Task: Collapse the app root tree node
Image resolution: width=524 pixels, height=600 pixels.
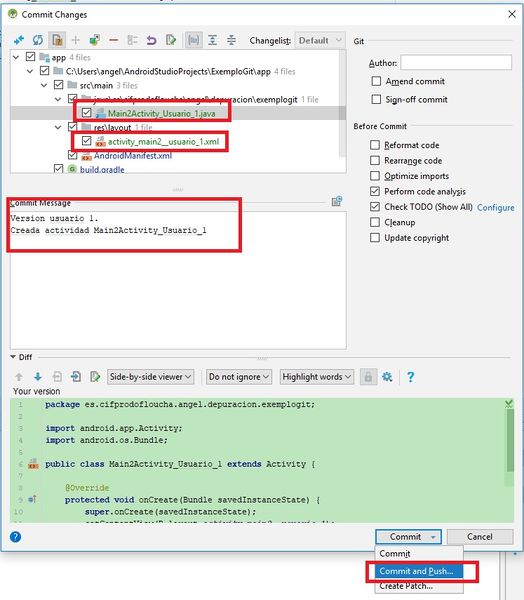Action: click(16, 57)
